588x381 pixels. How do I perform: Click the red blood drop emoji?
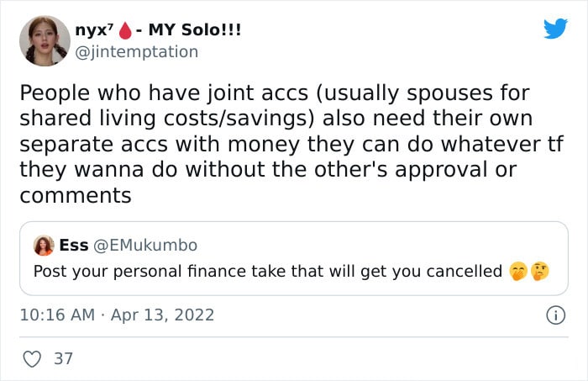tap(125, 30)
